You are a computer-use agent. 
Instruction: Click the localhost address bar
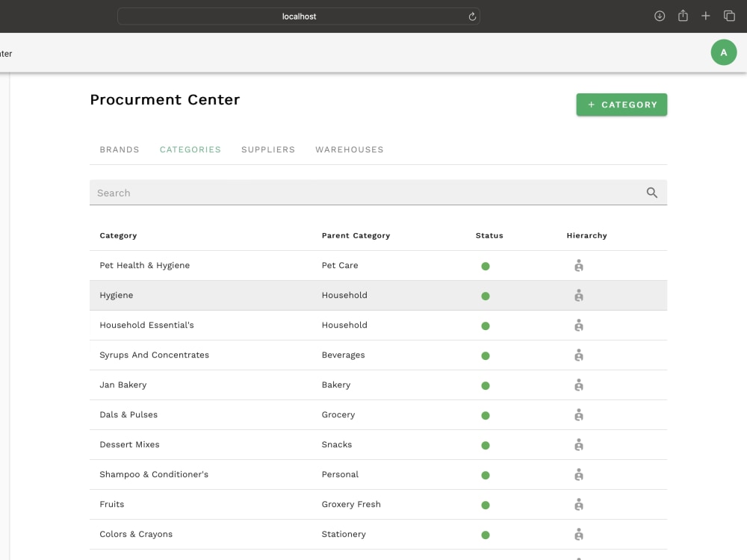pyautogui.click(x=299, y=16)
